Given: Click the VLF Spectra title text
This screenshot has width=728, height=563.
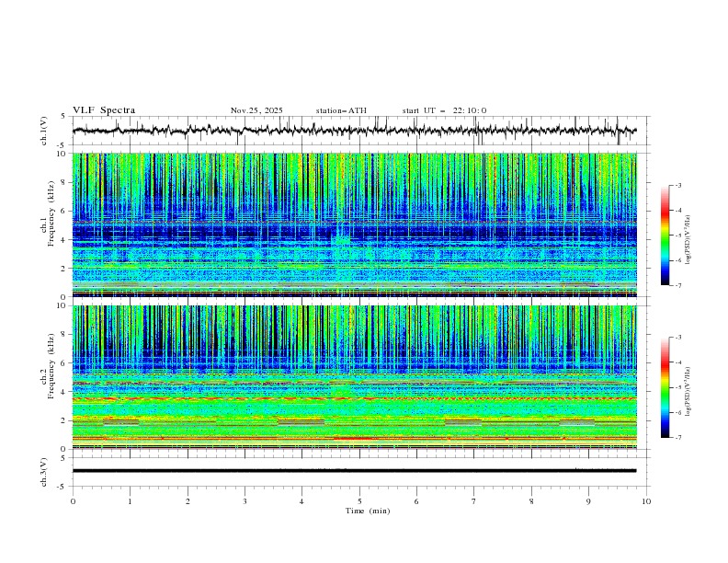Looking at the screenshot, I should coord(104,110).
